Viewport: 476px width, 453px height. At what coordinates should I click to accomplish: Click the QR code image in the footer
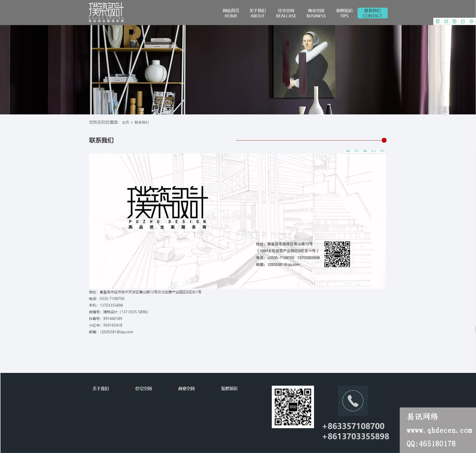[x=293, y=407]
